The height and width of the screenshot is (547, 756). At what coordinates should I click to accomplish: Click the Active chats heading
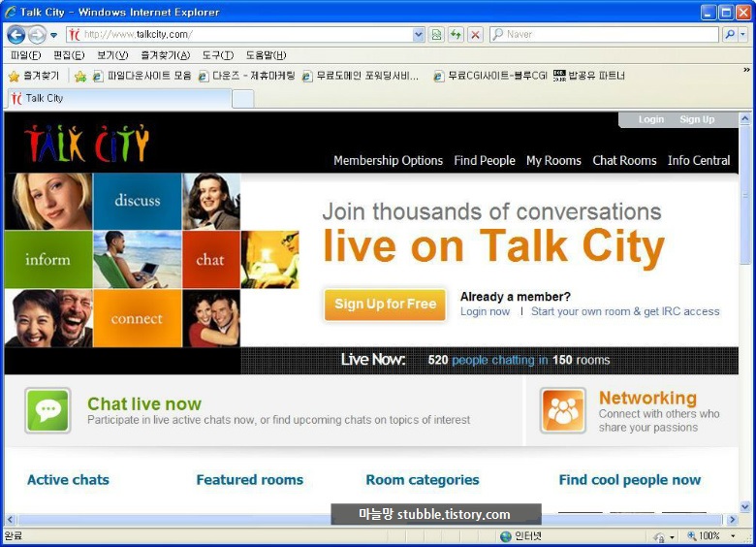[x=68, y=480]
